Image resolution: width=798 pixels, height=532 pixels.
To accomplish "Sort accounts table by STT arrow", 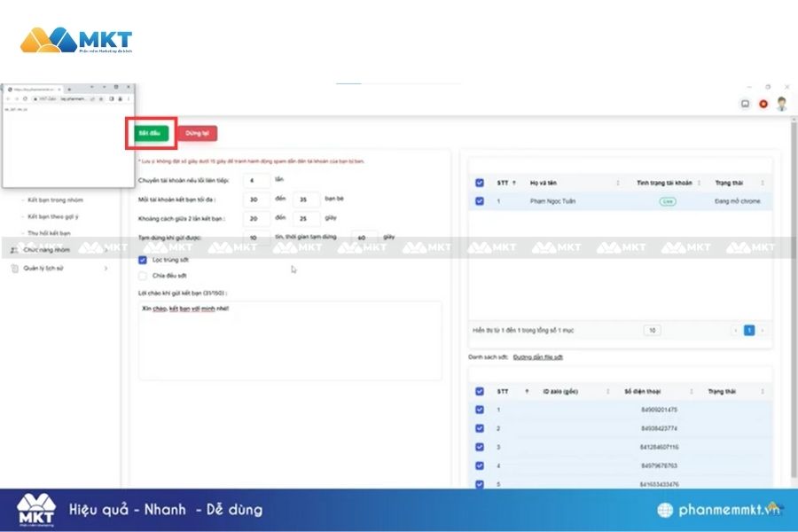I will tap(514, 183).
